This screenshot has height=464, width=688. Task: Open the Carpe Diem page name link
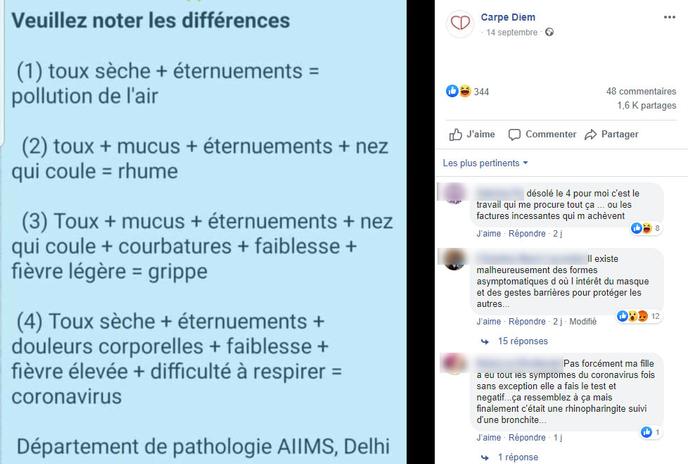point(508,17)
